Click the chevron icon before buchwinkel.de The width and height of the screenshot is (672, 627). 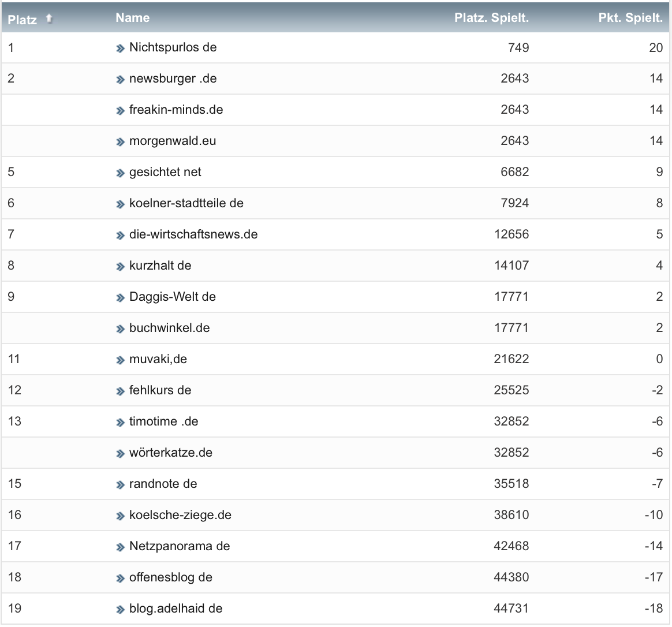[x=120, y=329]
